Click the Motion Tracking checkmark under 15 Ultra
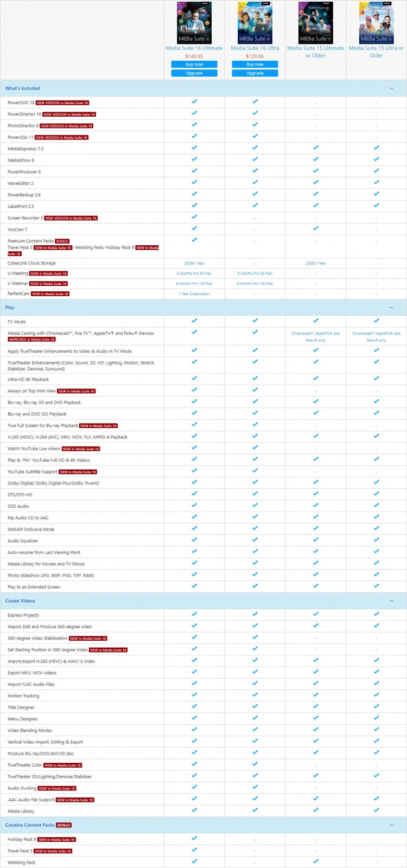 click(377, 695)
